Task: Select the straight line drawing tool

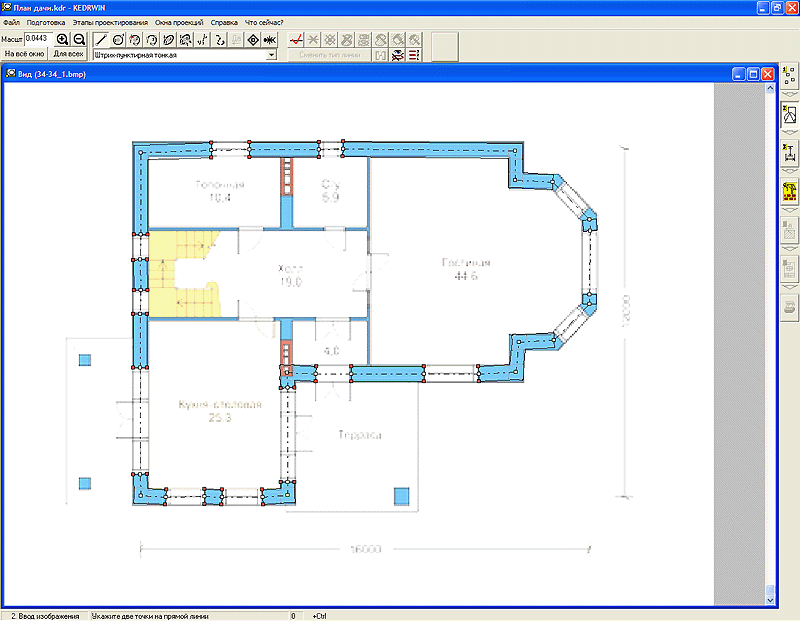Action: [101, 40]
